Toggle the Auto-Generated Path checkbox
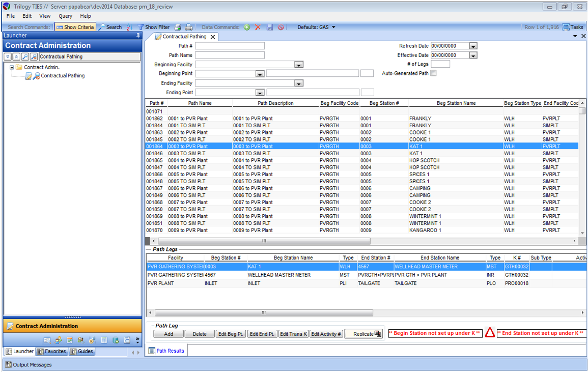Screen dimensions: 588x372 [433, 73]
